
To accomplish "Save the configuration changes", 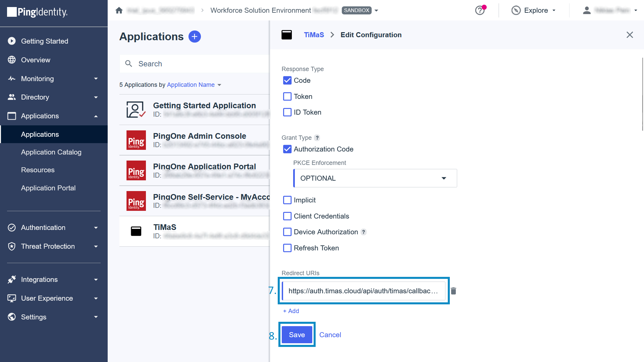I will (x=297, y=335).
